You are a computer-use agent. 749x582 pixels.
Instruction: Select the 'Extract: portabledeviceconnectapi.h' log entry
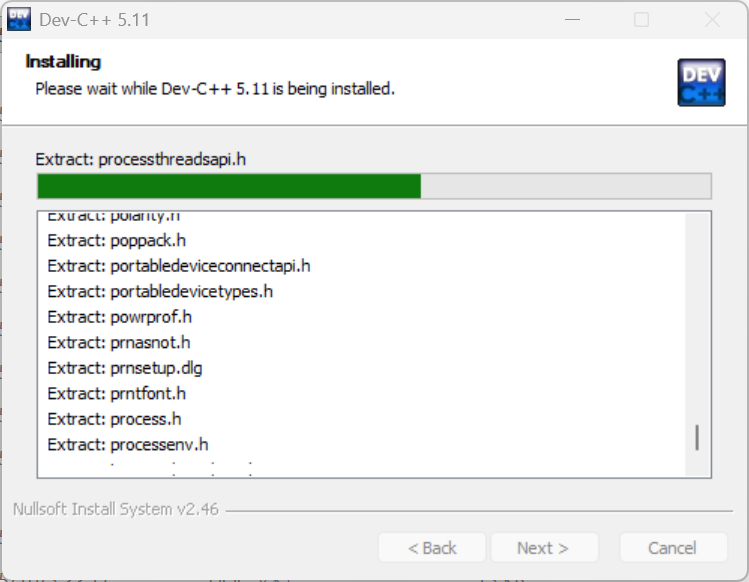pyautogui.click(x=179, y=266)
